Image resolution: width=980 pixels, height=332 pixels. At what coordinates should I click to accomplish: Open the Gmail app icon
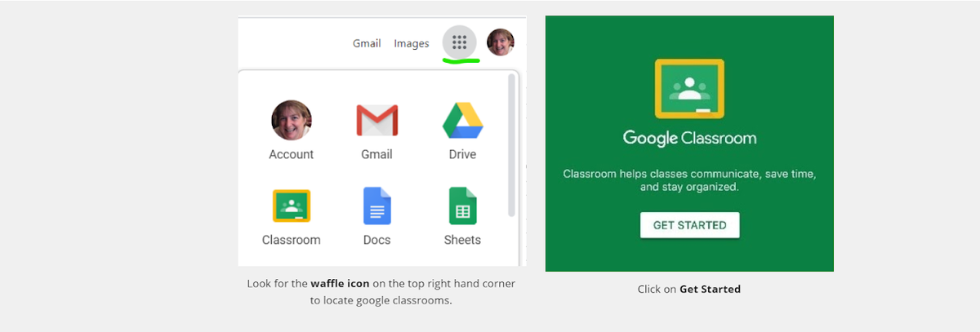click(x=376, y=121)
